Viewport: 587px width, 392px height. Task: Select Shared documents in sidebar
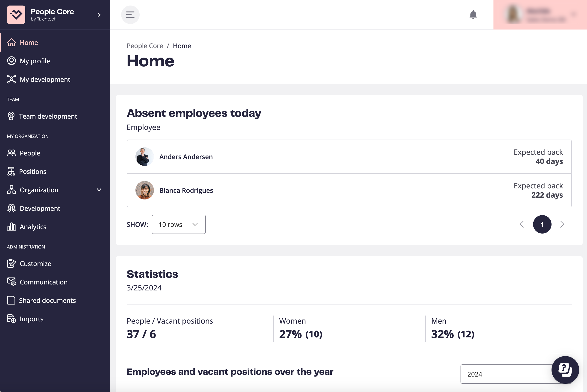[x=47, y=301]
